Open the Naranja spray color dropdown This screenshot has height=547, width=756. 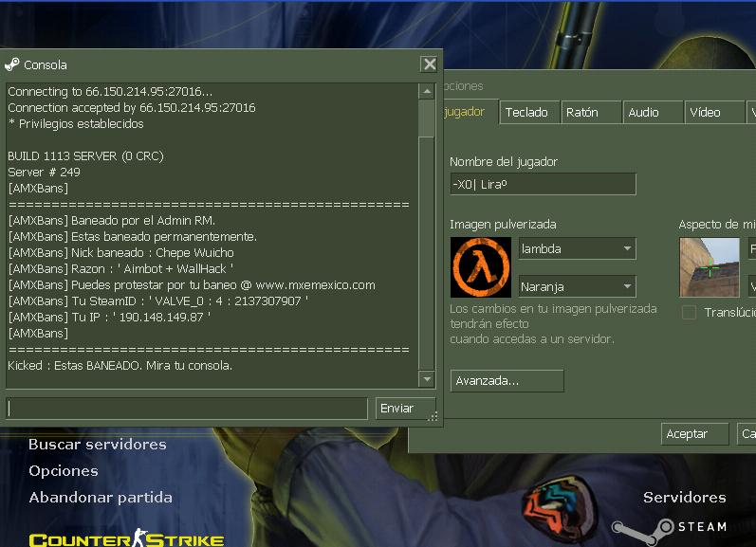[x=577, y=286]
